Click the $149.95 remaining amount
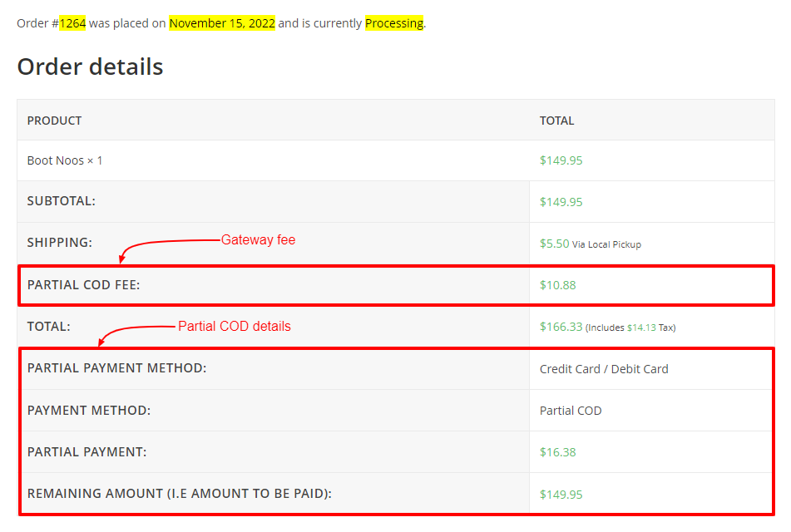The width and height of the screenshot is (791, 532). click(x=561, y=494)
